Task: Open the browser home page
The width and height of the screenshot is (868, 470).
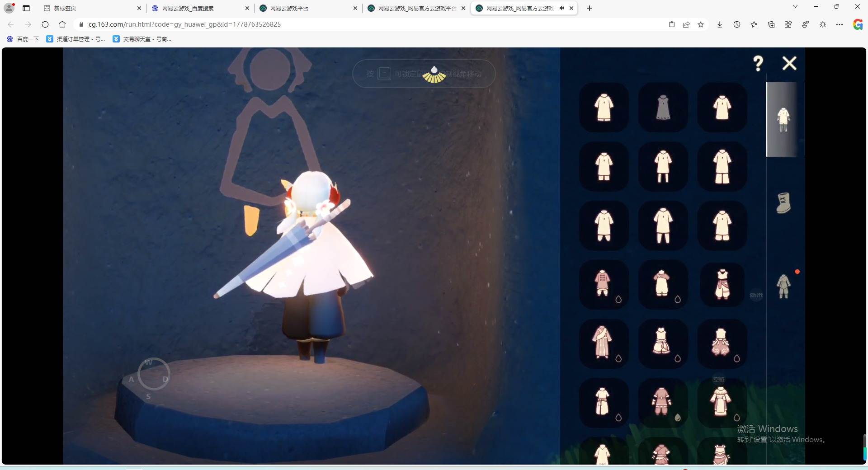Action: tap(62, 24)
